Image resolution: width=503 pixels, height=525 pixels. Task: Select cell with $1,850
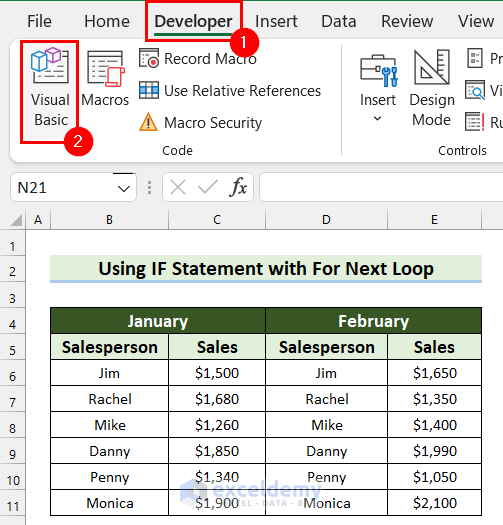coord(217,451)
